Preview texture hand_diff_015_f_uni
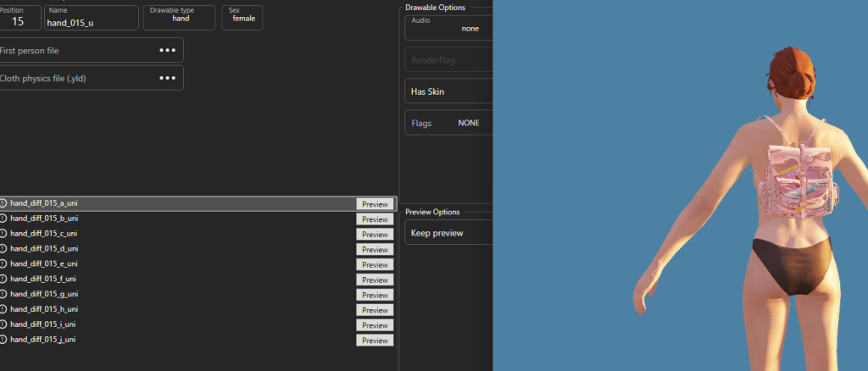Viewport: 868px width, 371px height. 375,280
